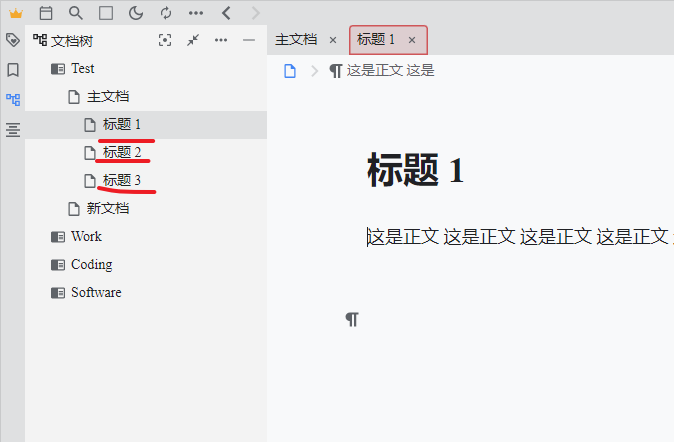Open the top toolbar more menu
The width and height of the screenshot is (674, 442).
tap(196, 13)
